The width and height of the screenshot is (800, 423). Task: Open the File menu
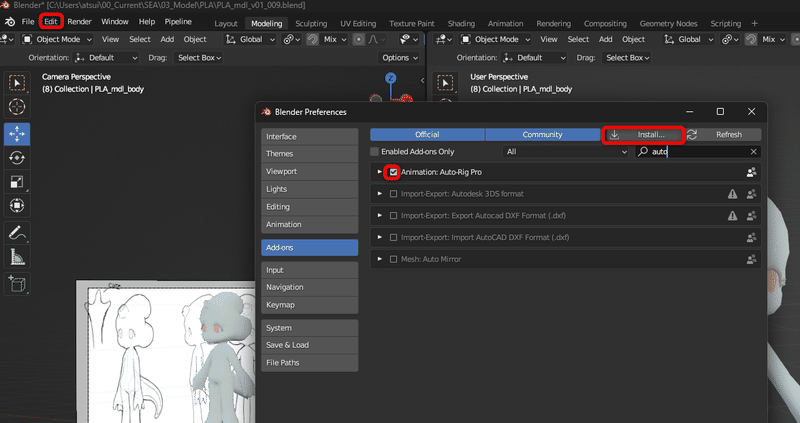[28, 22]
